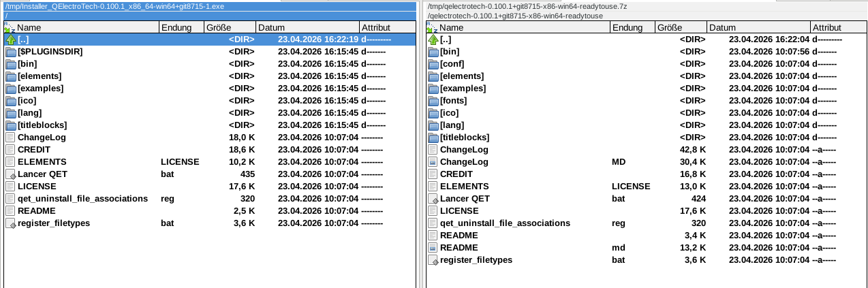Click the sort icon left of Name in left panel
Screen dimensions: 868x288
9,28
